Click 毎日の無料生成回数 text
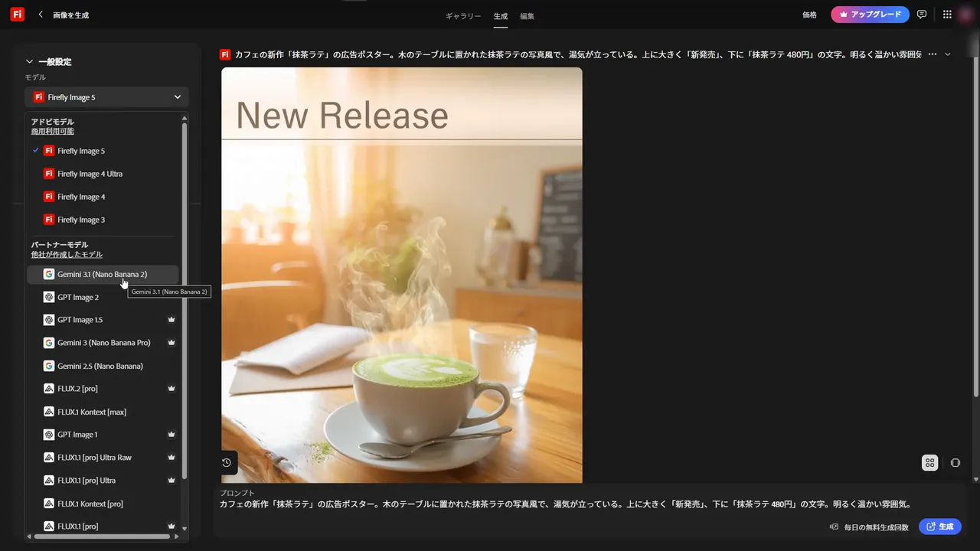 (876, 527)
